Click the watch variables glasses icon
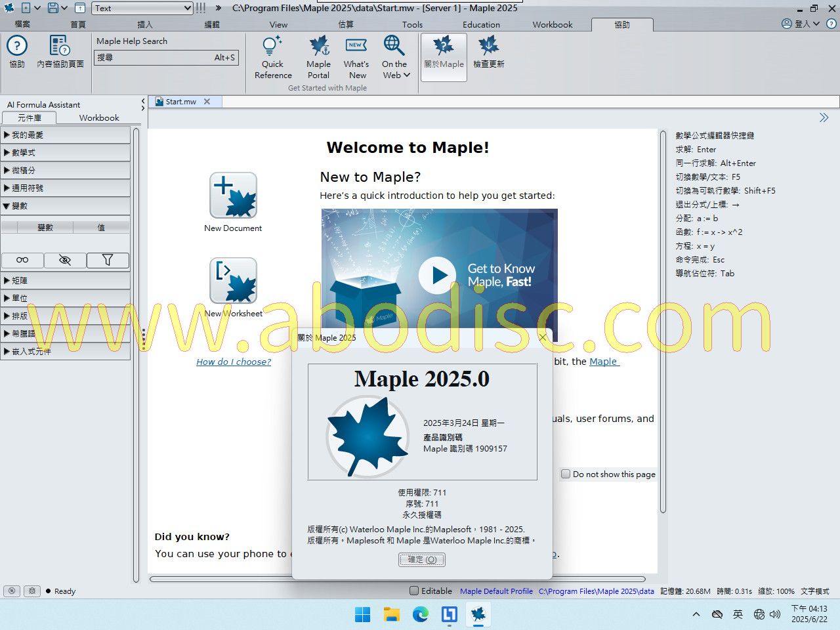Viewport: 840px width, 630px height. tap(22, 260)
